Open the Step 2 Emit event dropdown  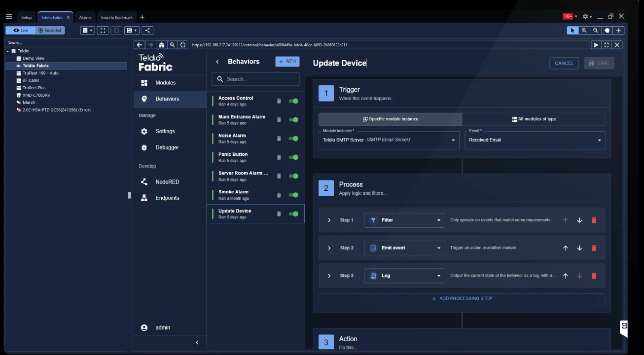pos(404,248)
